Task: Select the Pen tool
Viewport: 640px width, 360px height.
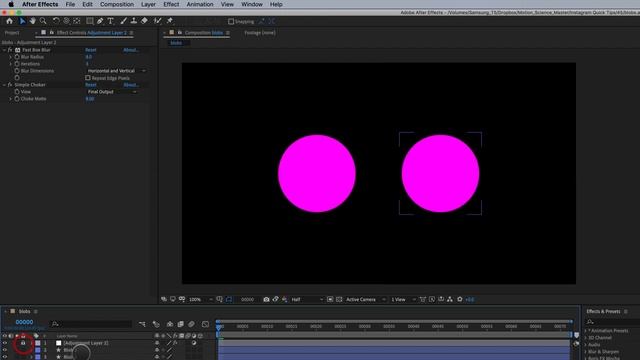Action: point(100,21)
